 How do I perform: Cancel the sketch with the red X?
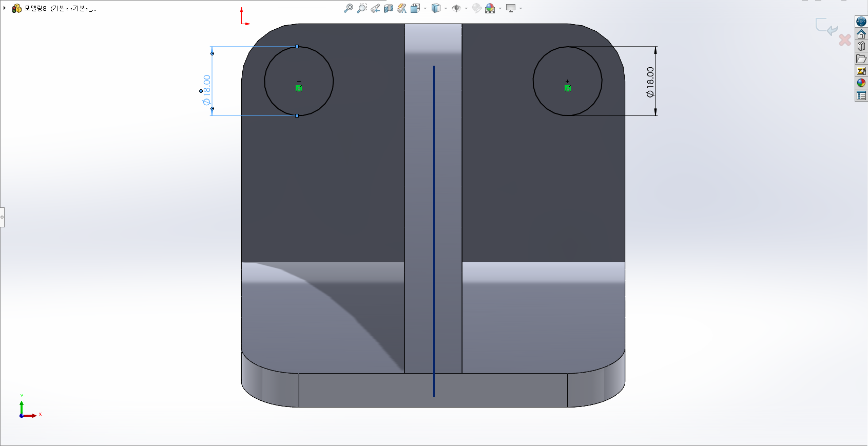click(x=845, y=40)
